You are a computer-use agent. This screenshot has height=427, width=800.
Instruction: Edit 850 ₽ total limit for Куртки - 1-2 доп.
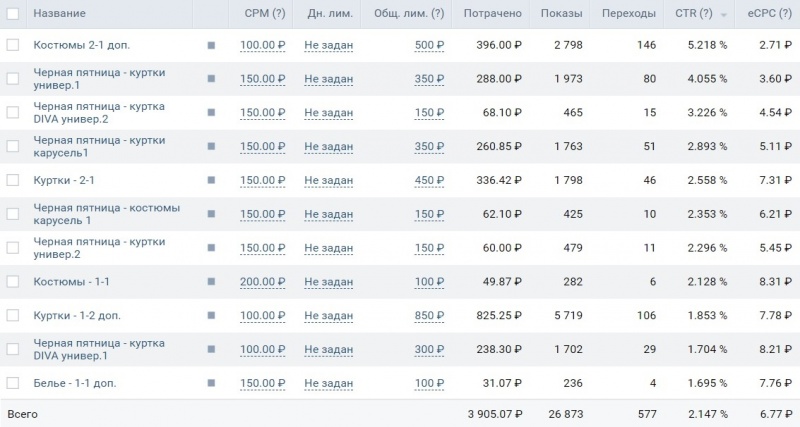click(x=429, y=315)
